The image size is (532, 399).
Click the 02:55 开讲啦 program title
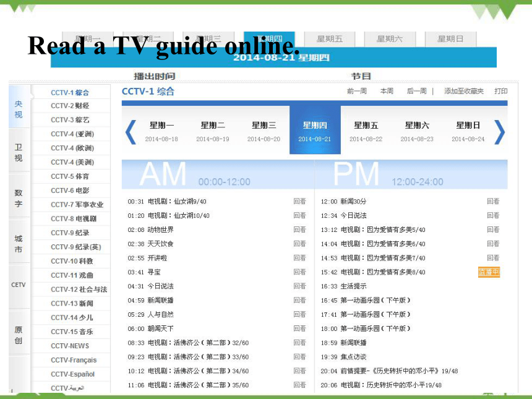tap(157, 258)
